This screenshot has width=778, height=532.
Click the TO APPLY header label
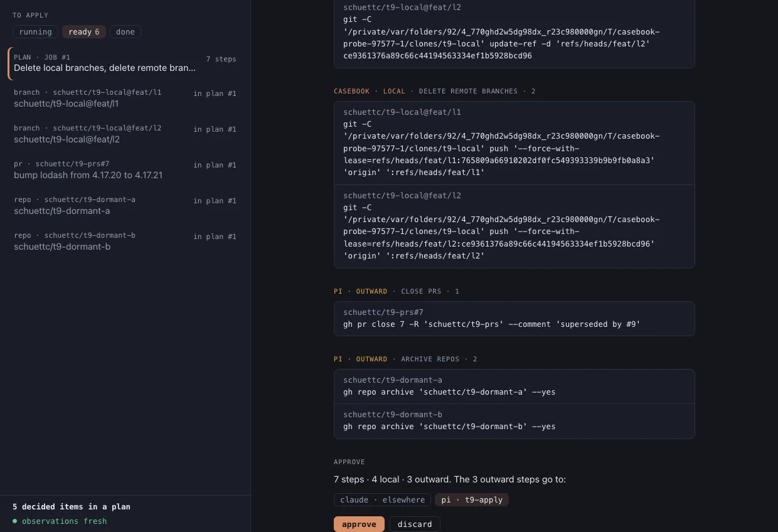coord(30,16)
